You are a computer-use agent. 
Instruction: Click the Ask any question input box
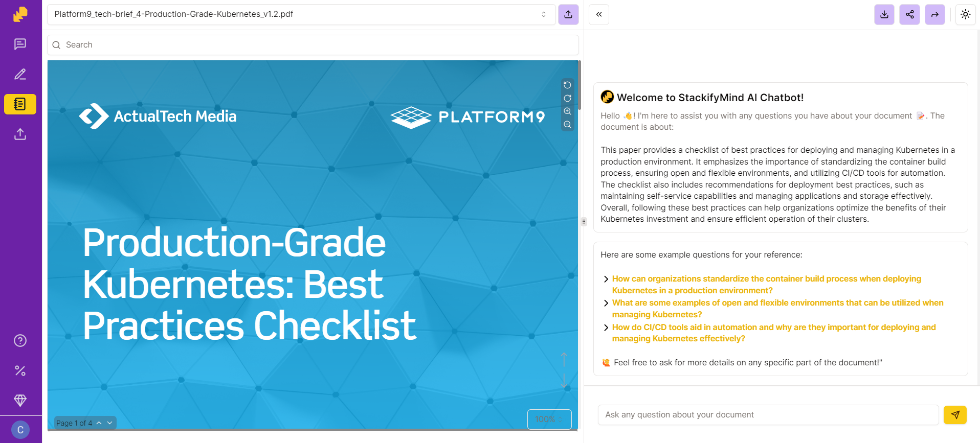click(x=768, y=415)
